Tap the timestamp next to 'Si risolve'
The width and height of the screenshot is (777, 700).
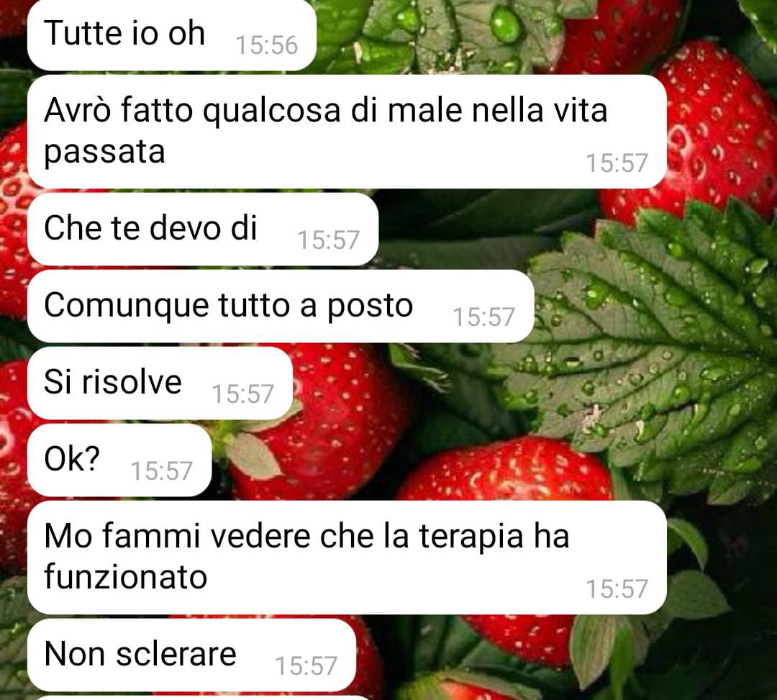pyautogui.click(x=243, y=394)
